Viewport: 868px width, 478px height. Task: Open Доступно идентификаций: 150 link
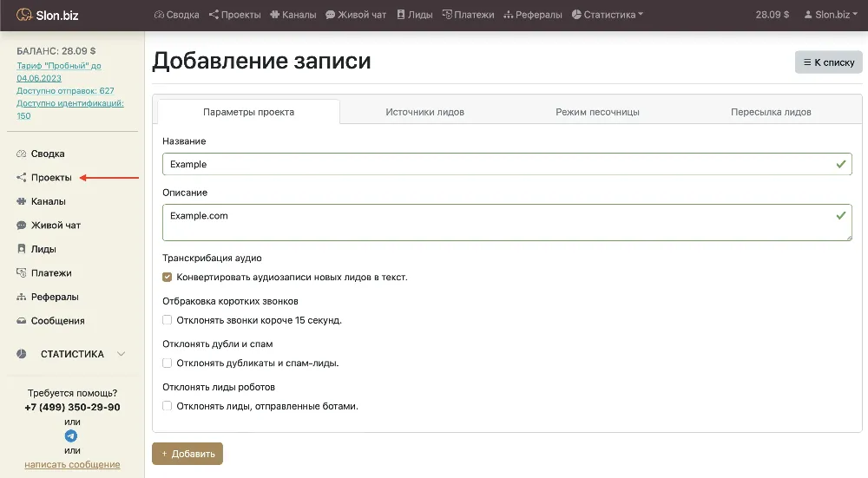click(70, 109)
